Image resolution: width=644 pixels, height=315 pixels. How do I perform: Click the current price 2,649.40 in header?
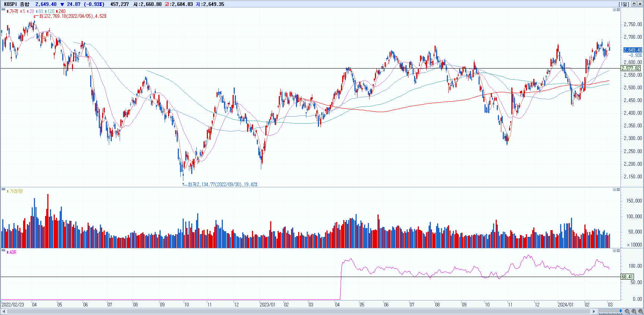(x=46, y=4)
